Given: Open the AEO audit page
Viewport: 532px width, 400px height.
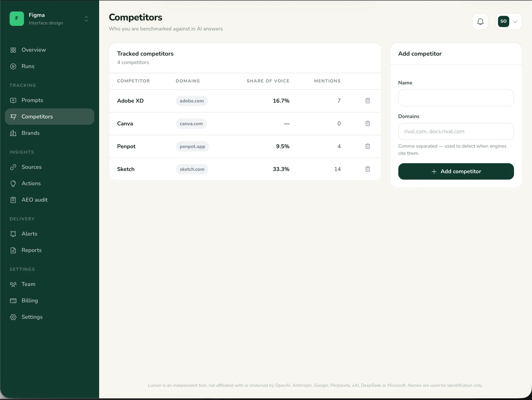Looking at the screenshot, I should pyautogui.click(x=49, y=200).
